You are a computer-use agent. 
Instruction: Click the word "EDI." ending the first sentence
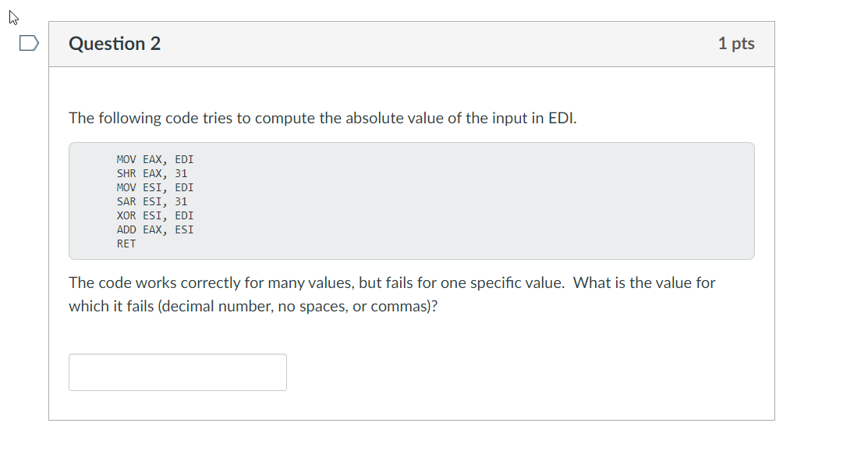click(562, 118)
